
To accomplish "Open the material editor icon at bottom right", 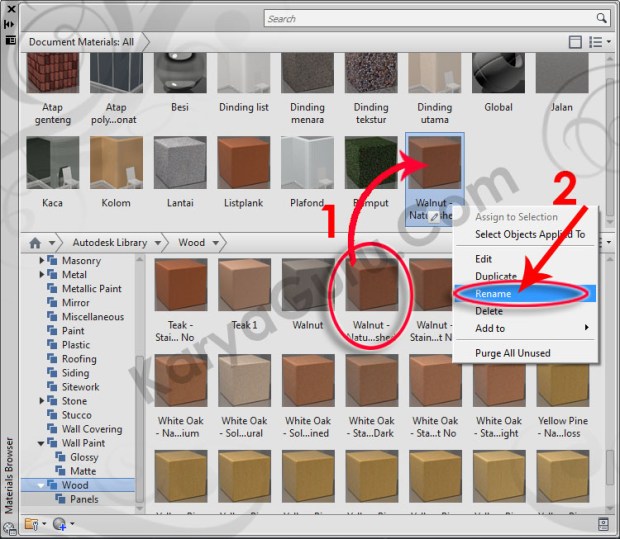I will coord(603,524).
